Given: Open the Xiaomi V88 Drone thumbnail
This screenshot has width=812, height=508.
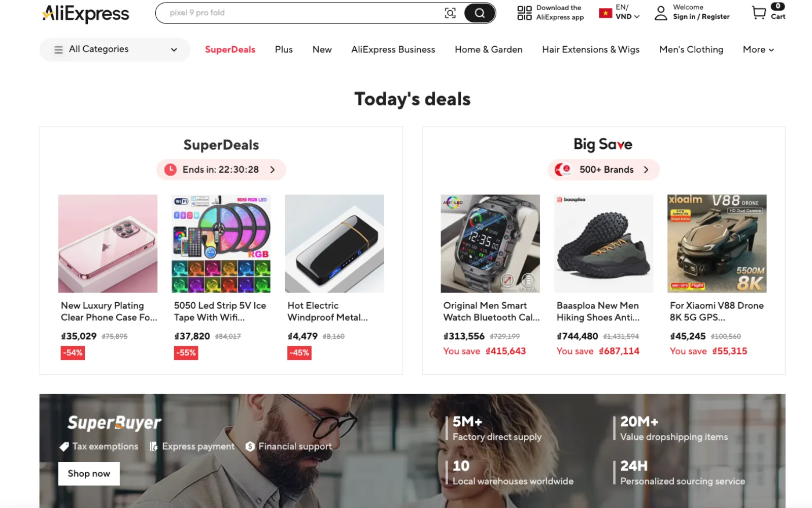Looking at the screenshot, I should pos(717,243).
